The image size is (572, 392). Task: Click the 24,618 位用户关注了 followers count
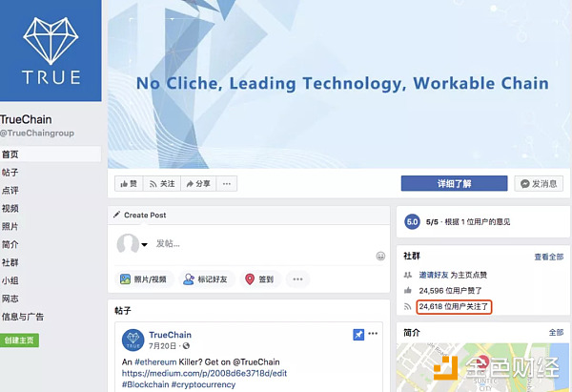pyautogui.click(x=454, y=306)
